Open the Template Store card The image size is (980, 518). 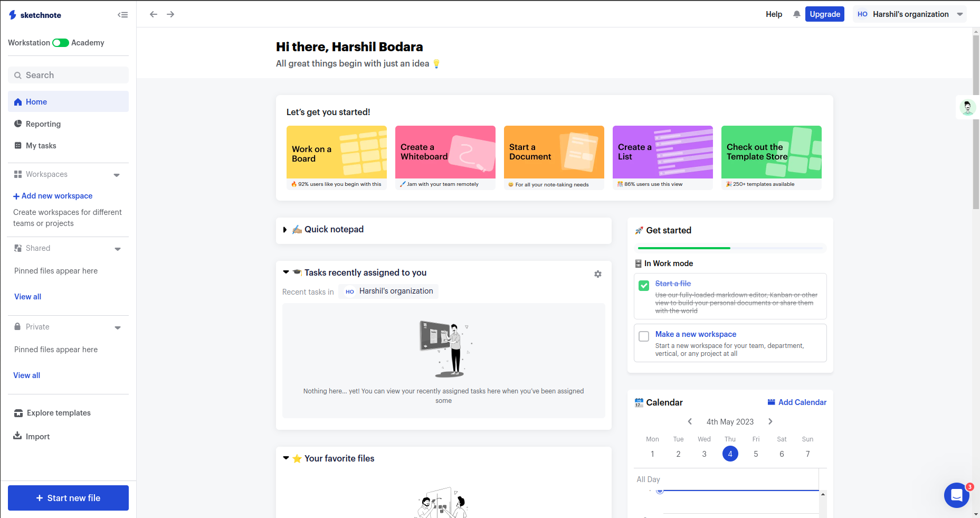pos(772,158)
